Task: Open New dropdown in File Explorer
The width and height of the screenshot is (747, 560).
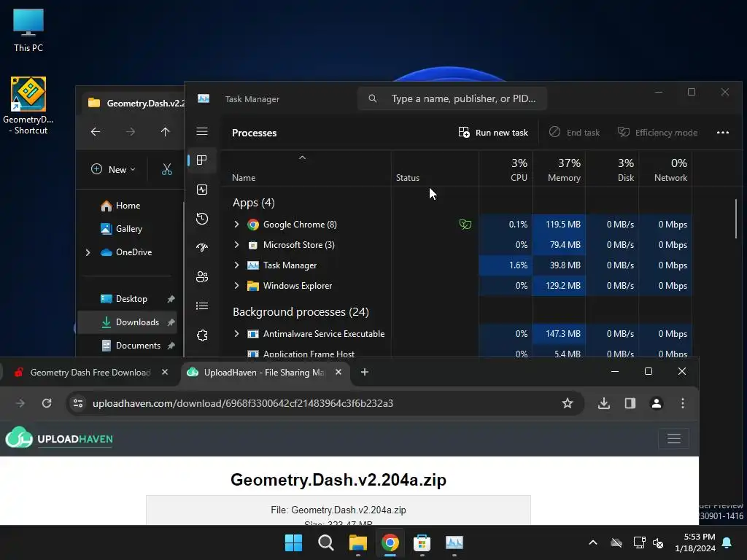Action: point(113,169)
